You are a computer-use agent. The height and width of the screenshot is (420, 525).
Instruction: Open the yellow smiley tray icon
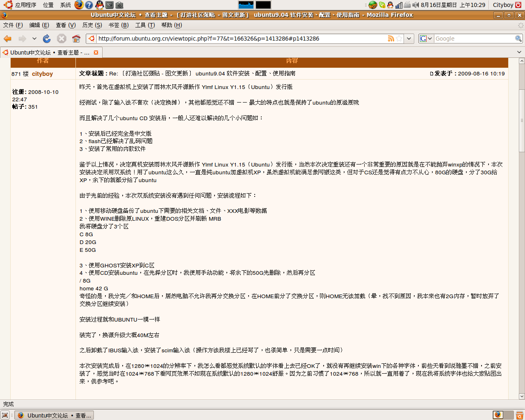[x=382, y=5]
